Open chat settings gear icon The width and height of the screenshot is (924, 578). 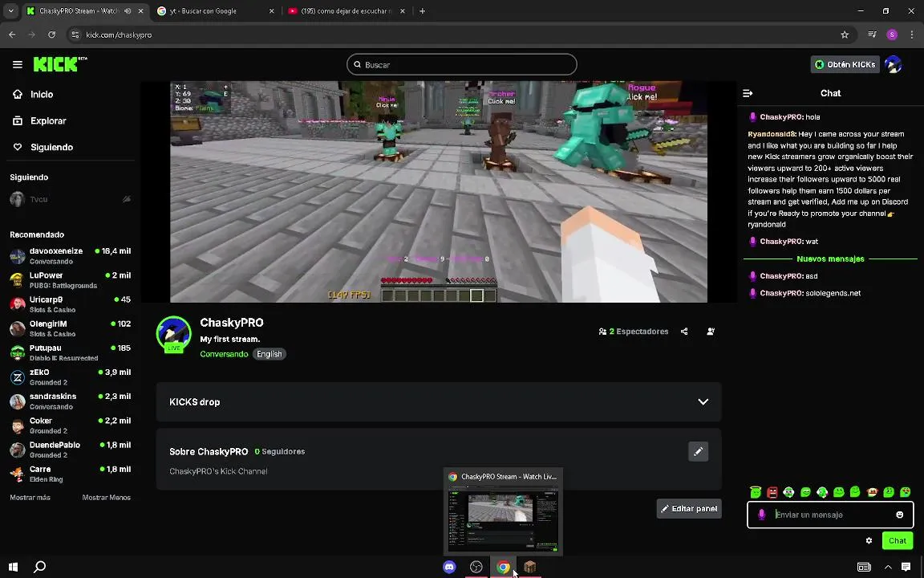869,540
